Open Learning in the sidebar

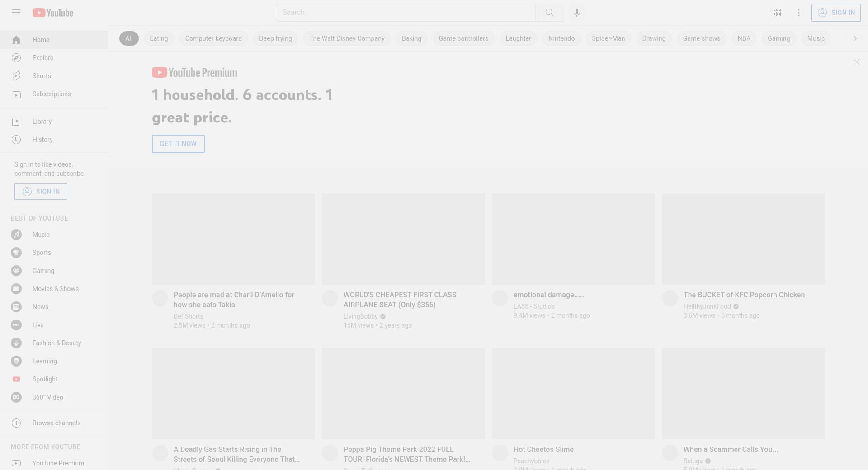(x=54, y=361)
